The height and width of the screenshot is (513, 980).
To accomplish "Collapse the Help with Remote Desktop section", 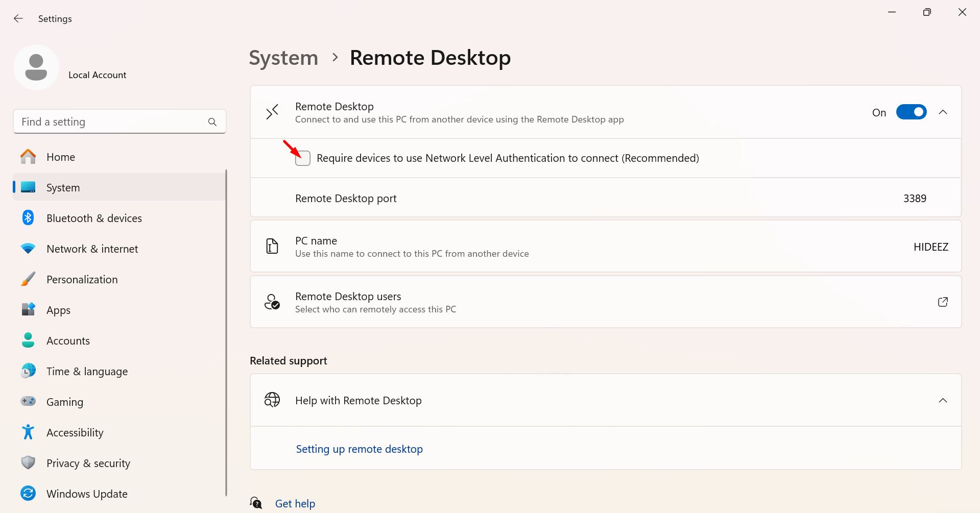I will pyautogui.click(x=943, y=401).
